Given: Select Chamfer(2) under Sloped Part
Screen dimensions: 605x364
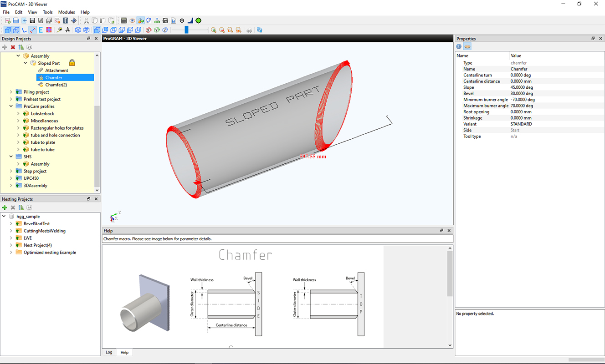Looking at the screenshot, I should coord(56,85).
